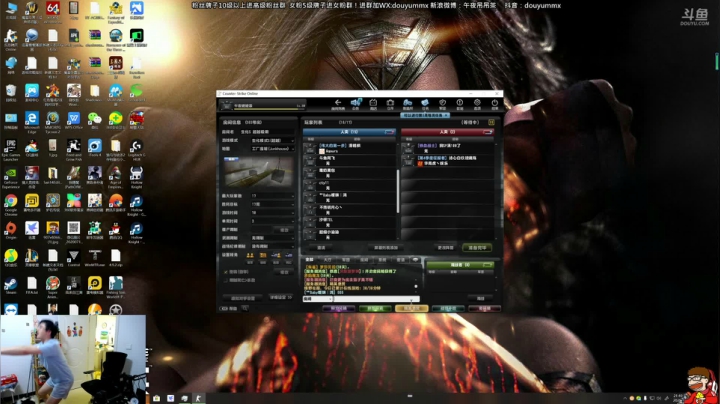This screenshot has height=404, width=720.
Task: Open the game mode dropdown
Action: (272, 140)
